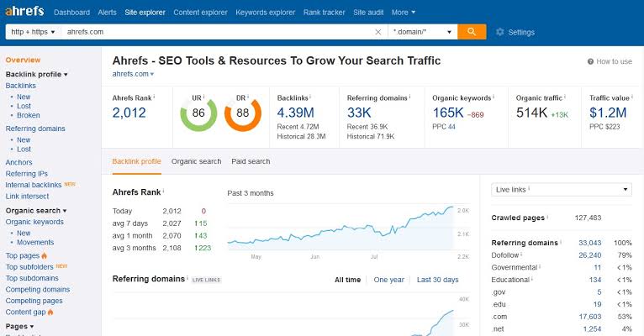The width and height of the screenshot is (644, 336).
Task: Open Overview in the sidebar
Action: point(23,60)
